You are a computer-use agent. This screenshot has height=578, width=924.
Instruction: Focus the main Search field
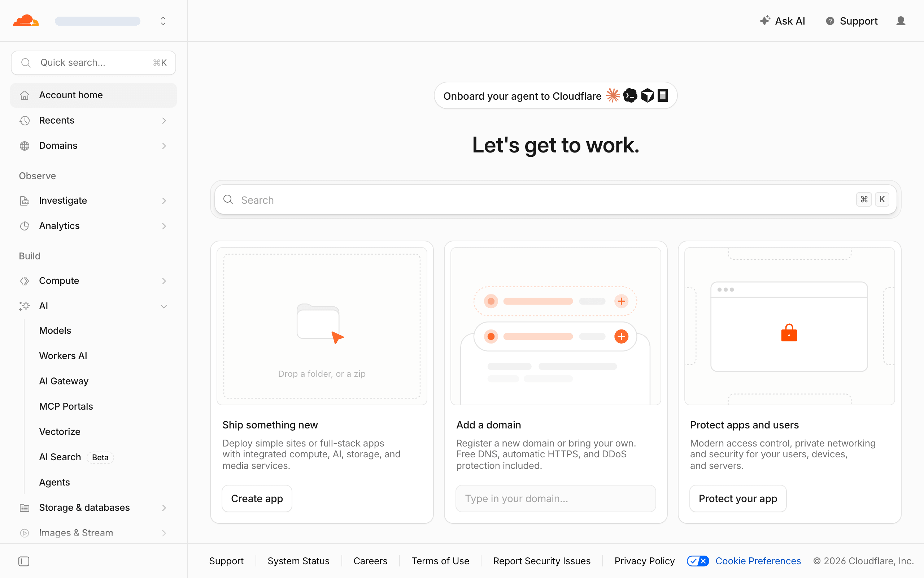(x=555, y=199)
